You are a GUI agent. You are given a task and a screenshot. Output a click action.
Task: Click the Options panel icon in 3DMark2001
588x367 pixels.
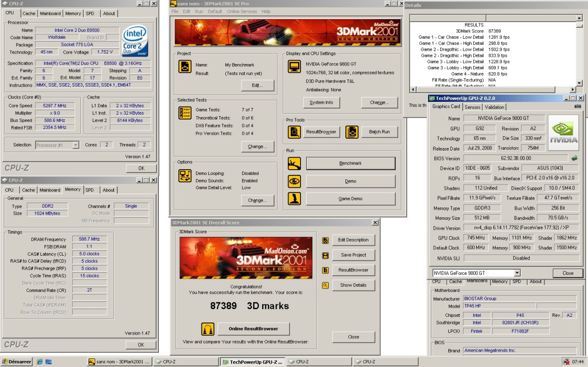tap(185, 176)
